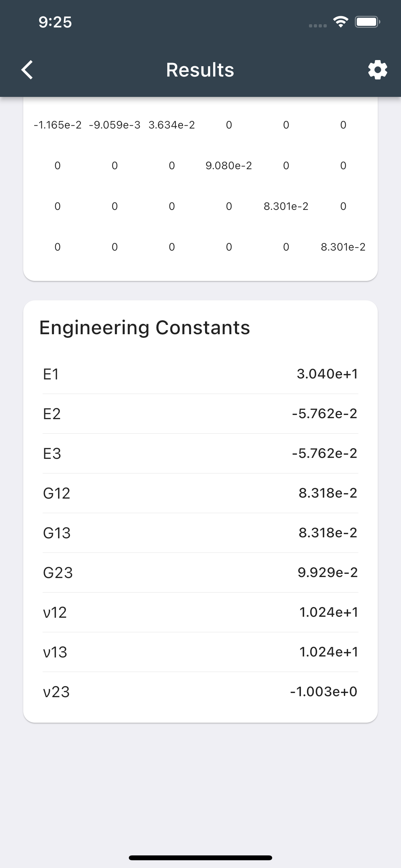Tap the battery status icon

[367, 22]
